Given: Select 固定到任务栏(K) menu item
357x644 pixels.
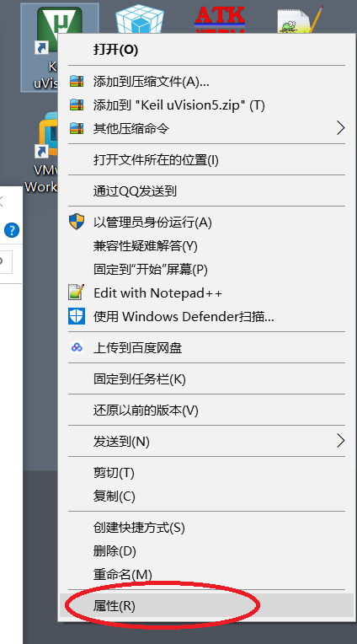Looking at the screenshot, I should (206, 378).
